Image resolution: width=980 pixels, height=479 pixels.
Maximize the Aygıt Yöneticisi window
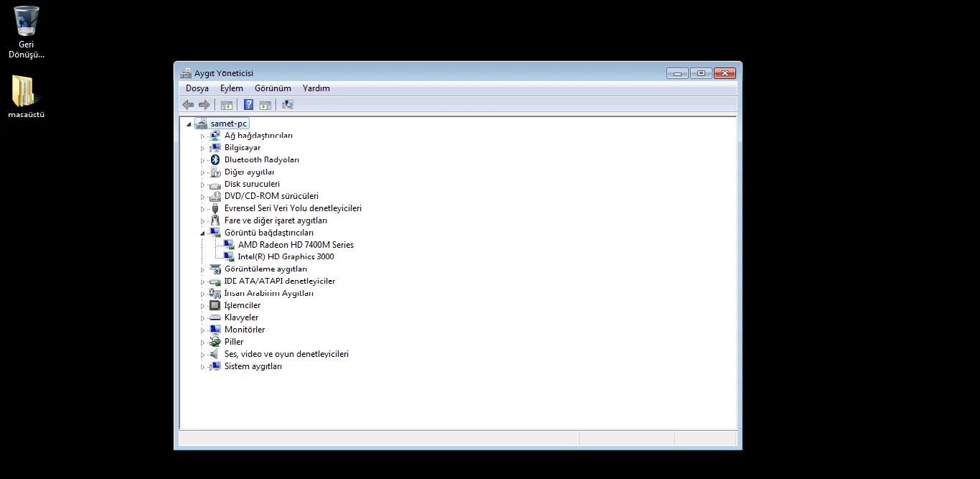[x=701, y=73]
